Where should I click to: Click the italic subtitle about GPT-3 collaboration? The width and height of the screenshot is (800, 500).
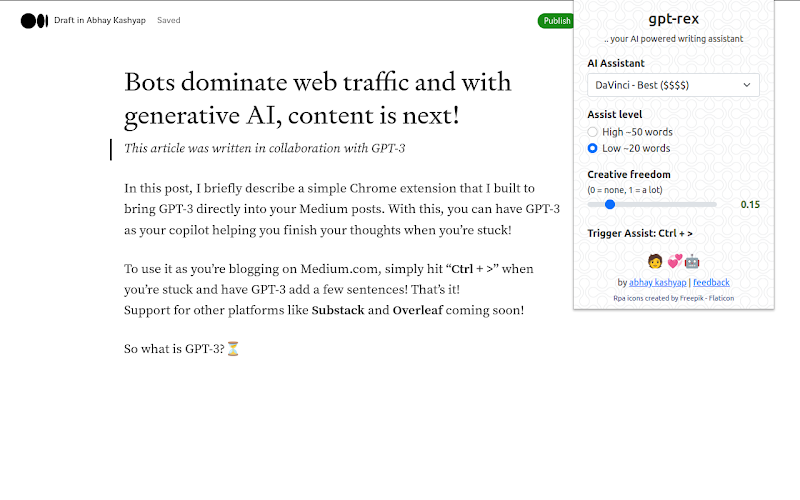click(x=264, y=148)
